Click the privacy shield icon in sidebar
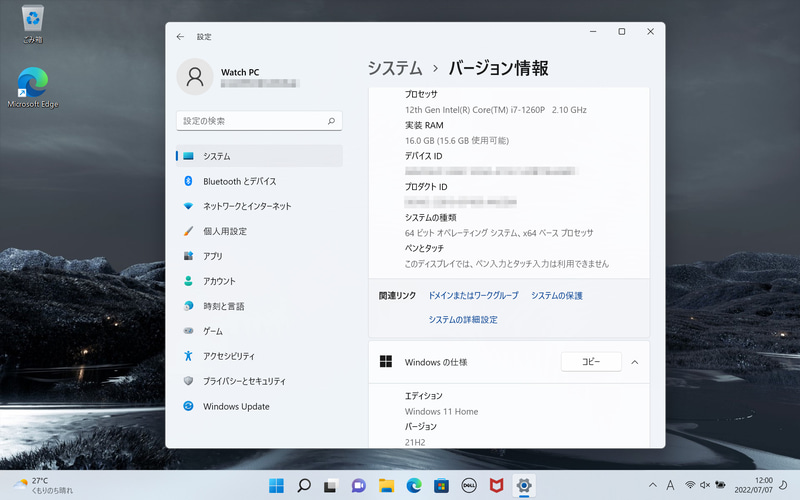800x500 pixels. (188, 381)
